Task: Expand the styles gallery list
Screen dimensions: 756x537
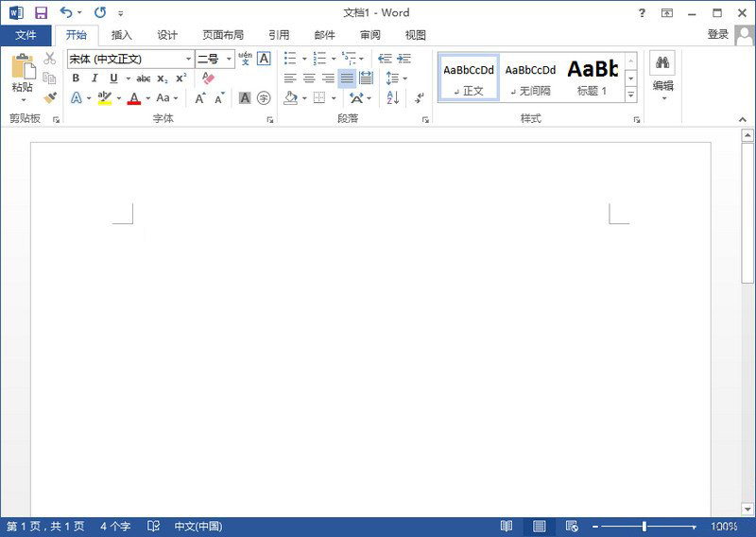Action: [630, 95]
